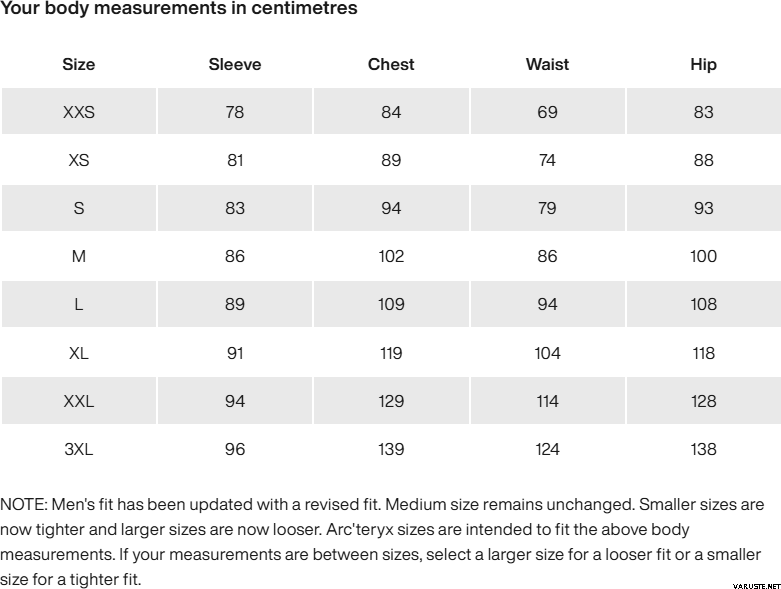This screenshot has width=781, height=589.
Task: Click the Size column header
Action: tap(79, 64)
